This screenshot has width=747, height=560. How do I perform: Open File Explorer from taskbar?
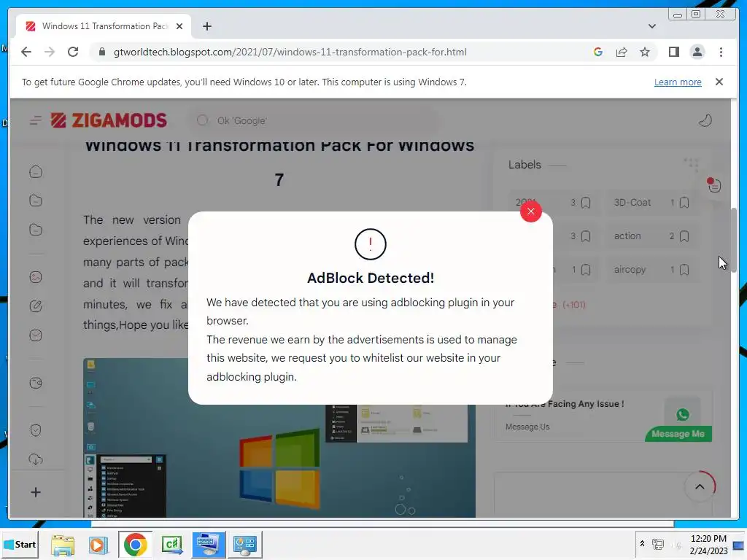point(63,544)
